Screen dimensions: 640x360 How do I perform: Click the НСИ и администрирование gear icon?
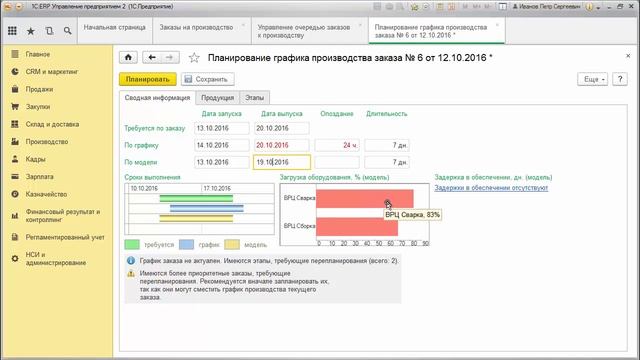[15, 258]
